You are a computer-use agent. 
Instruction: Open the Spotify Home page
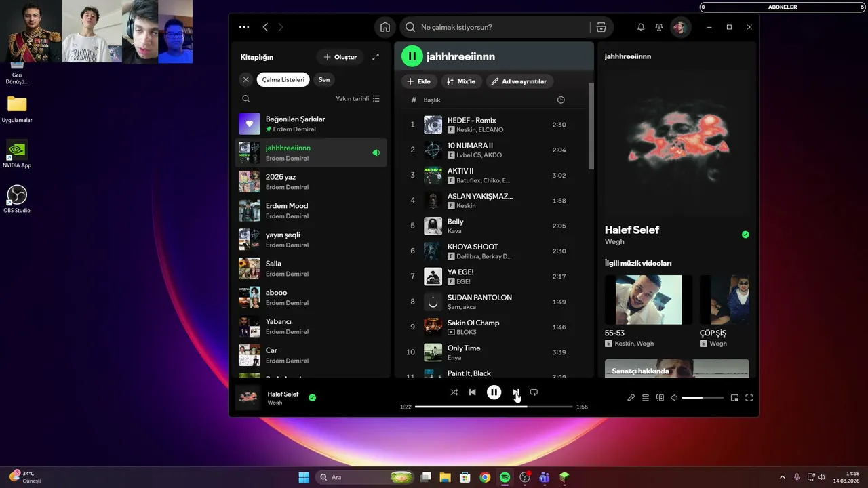coord(385,27)
